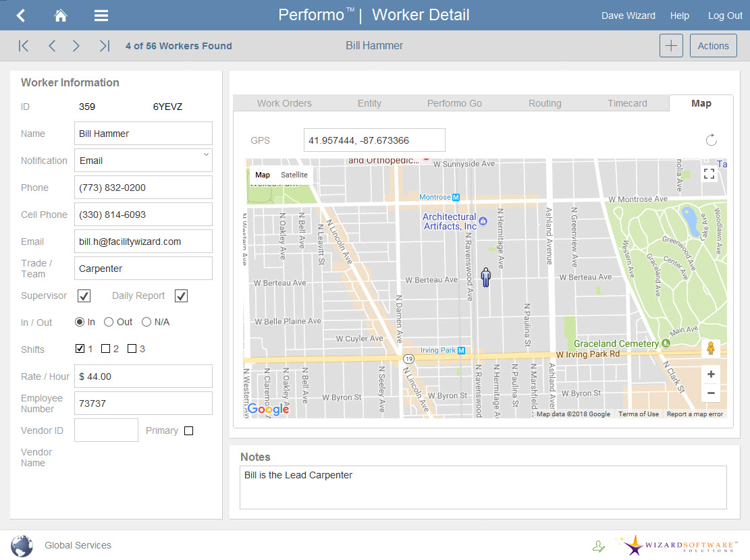This screenshot has width=750, height=560.
Task: Click the Graceland Cemetery map pin
Action: [x=666, y=343]
